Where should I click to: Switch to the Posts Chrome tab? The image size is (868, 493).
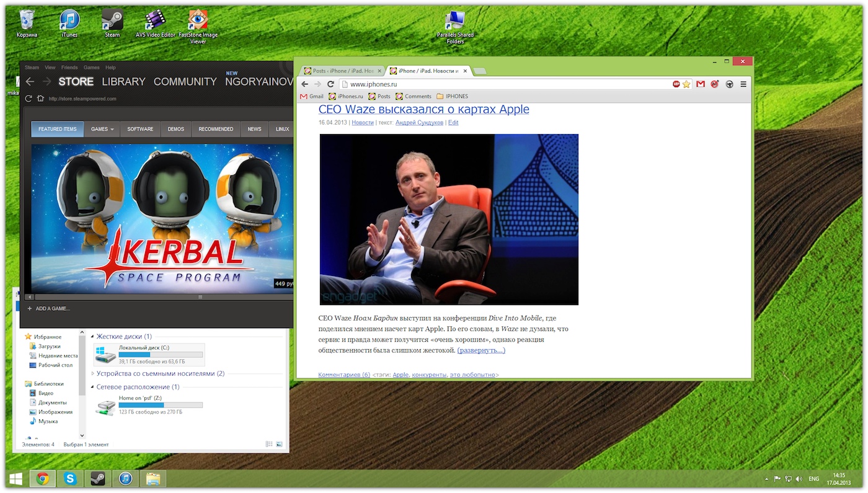(x=342, y=71)
